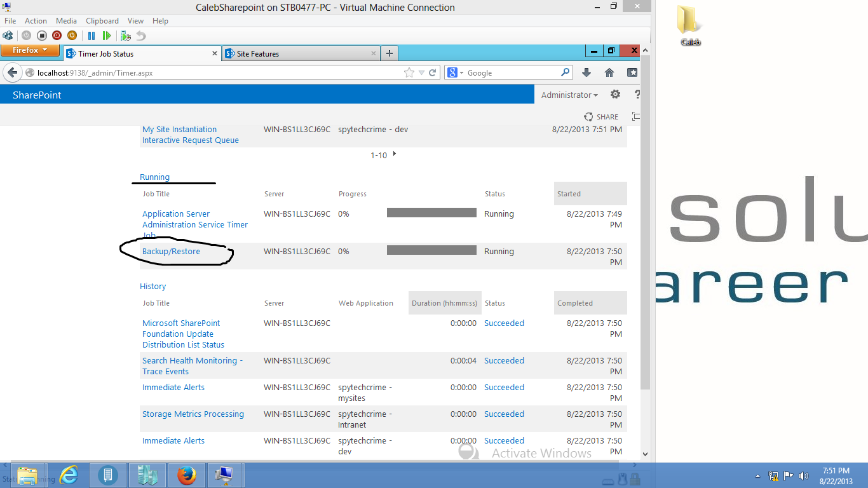Go to next page of scheduled jobs
This screenshot has height=488, width=868.
tap(395, 154)
